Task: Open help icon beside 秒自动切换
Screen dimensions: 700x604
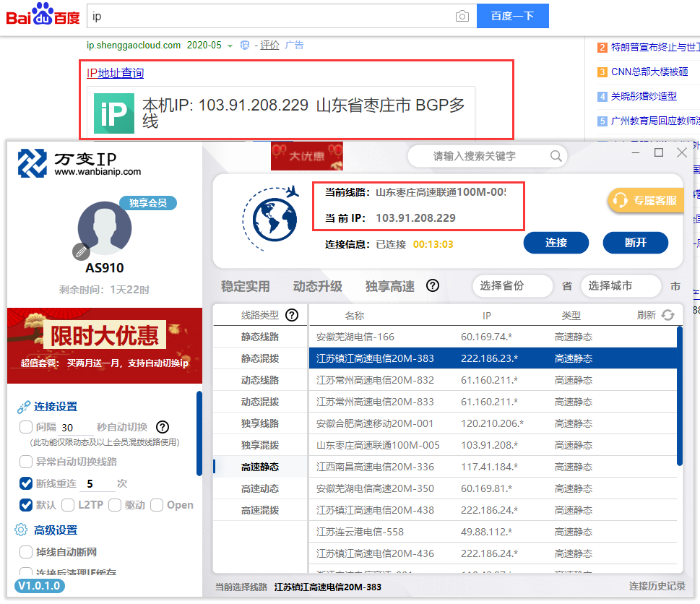Action: pyautogui.click(x=163, y=427)
